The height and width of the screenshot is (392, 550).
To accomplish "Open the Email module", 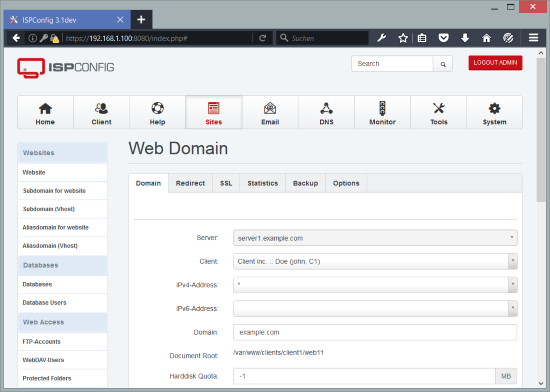I will (270, 113).
